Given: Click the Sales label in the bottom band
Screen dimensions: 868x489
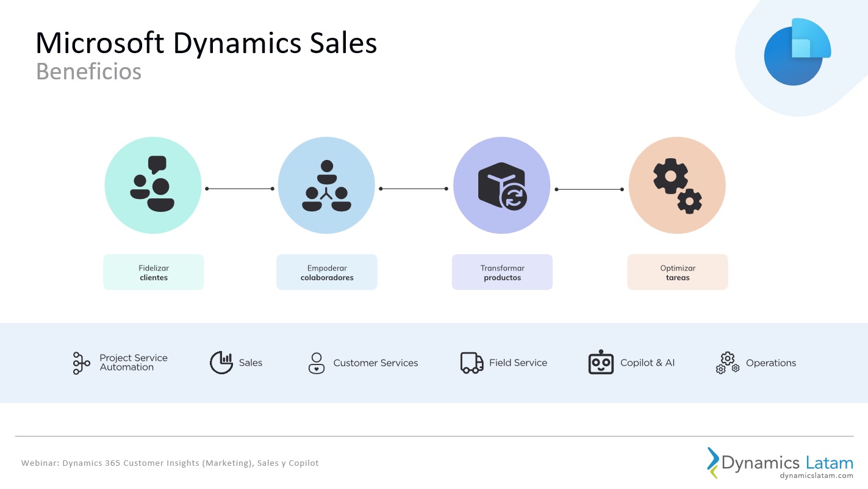Looking at the screenshot, I should (x=251, y=363).
